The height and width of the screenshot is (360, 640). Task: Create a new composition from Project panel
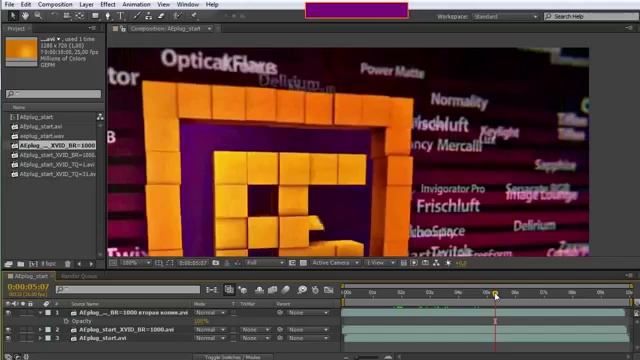tap(33, 264)
